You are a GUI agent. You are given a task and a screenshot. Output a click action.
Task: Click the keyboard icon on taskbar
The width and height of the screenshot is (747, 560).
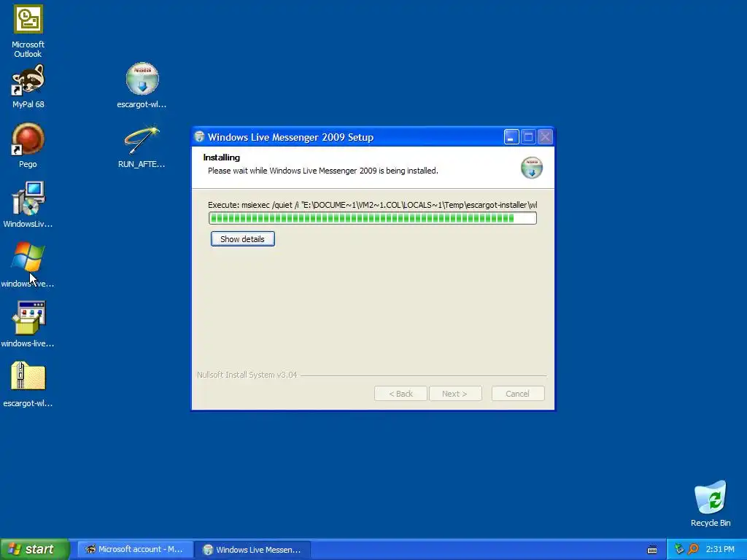652,550
